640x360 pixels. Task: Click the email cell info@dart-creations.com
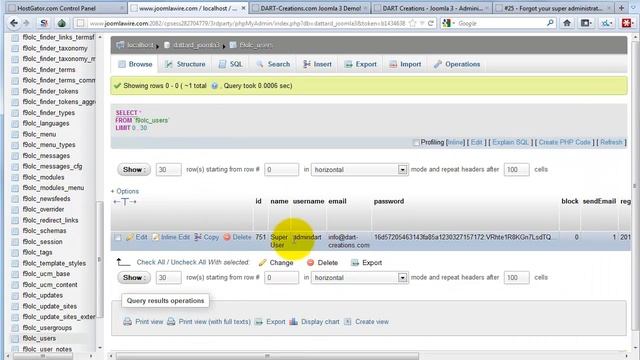[x=349, y=241]
